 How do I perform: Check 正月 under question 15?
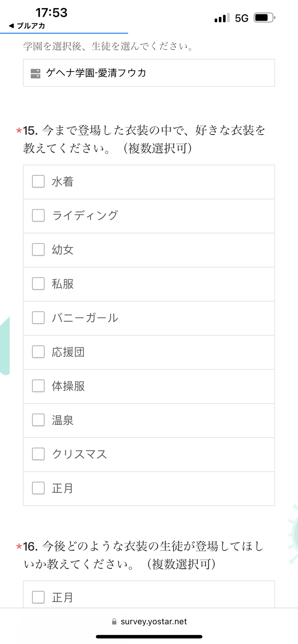coord(38,488)
